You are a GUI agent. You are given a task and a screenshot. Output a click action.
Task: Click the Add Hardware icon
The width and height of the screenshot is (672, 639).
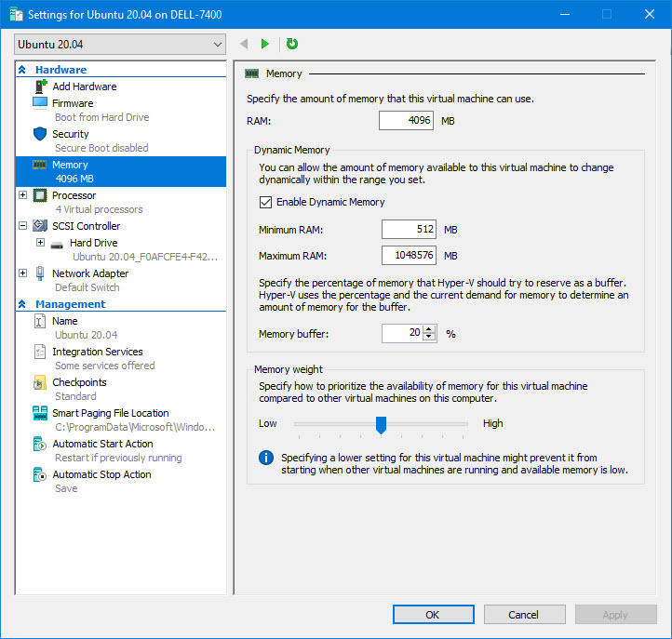pos(40,87)
